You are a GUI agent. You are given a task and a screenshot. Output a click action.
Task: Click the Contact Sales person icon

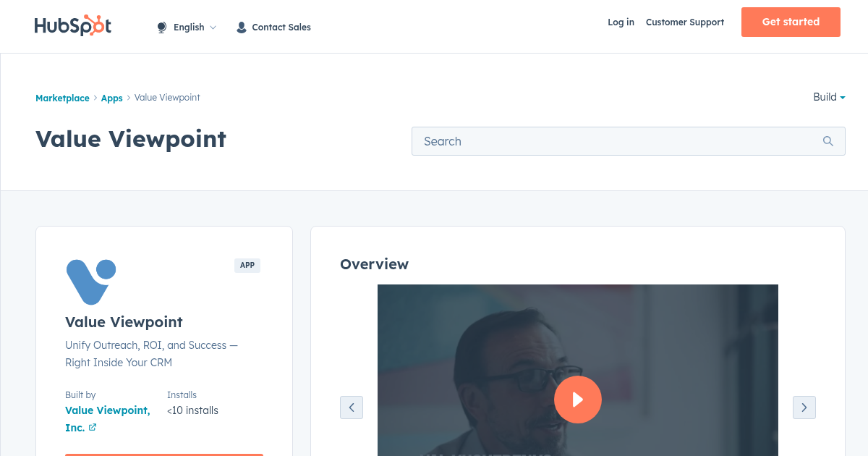(x=242, y=28)
